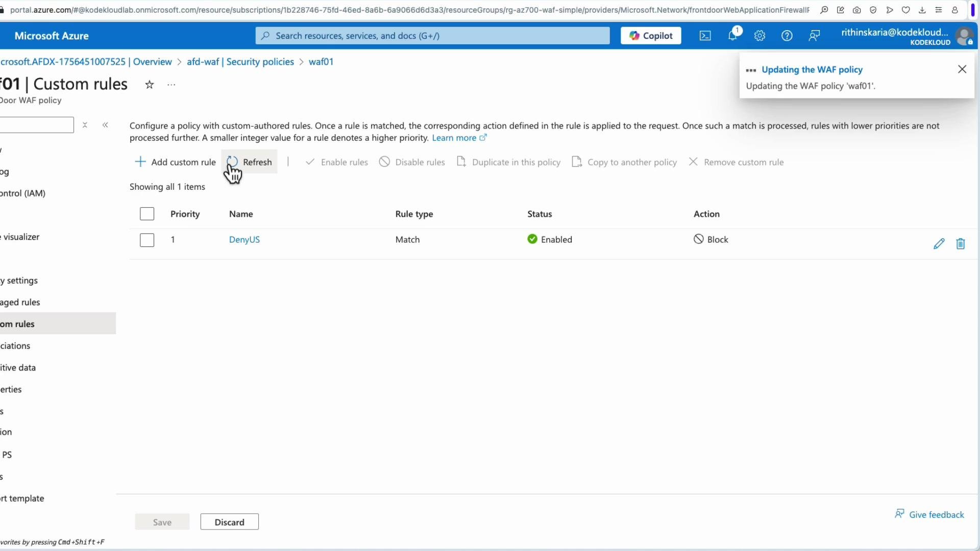This screenshot has height=551, width=980.
Task: Go to the waf01 breadcrumb
Action: (321, 62)
